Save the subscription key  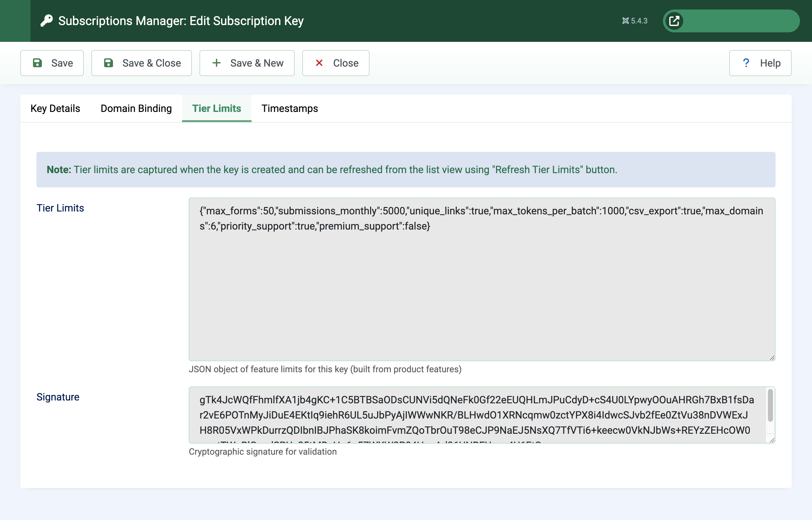(x=52, y=63)
